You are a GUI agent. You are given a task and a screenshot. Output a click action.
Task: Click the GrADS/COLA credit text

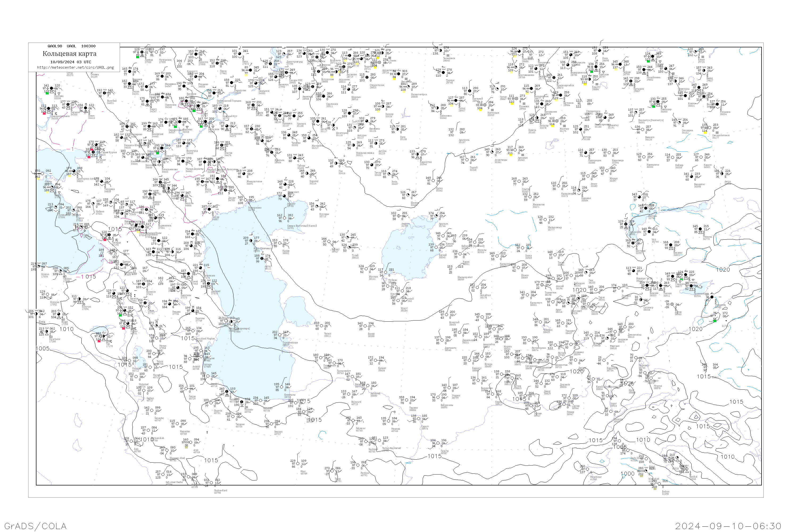35,526
